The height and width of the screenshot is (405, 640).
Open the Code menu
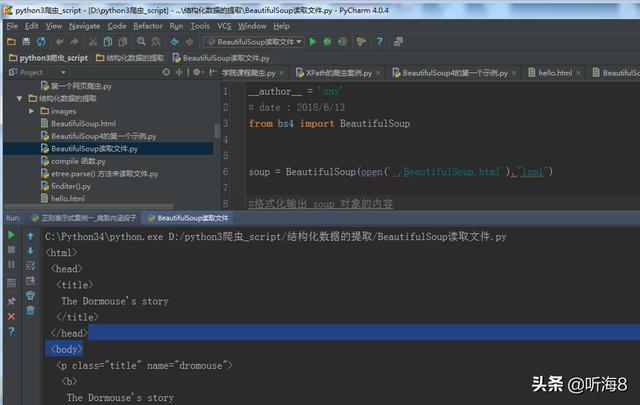tap(117, 26)
